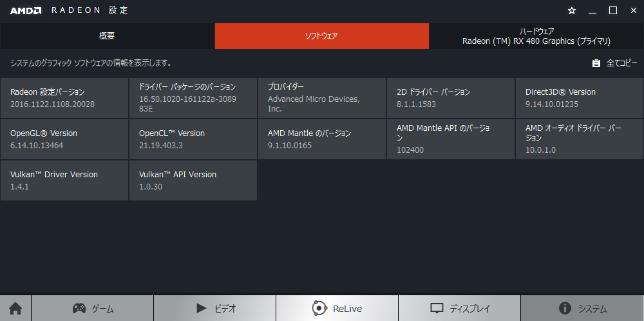This screenshot has height=321, width=644.
Task: Click Vulkan API Version tile
Action: 193,180
